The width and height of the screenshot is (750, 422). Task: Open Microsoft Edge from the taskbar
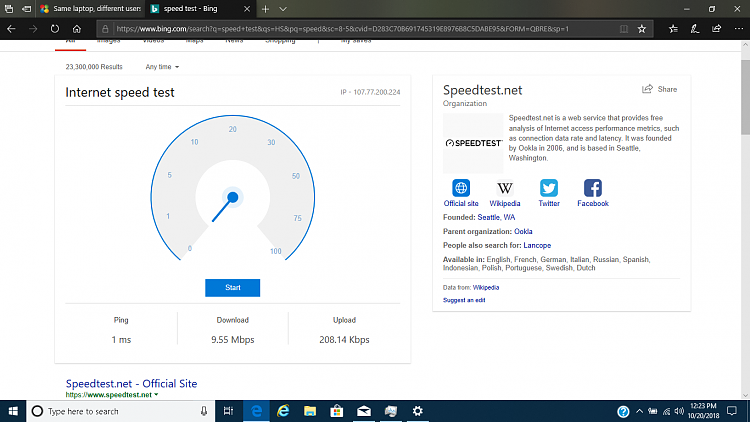256,411
